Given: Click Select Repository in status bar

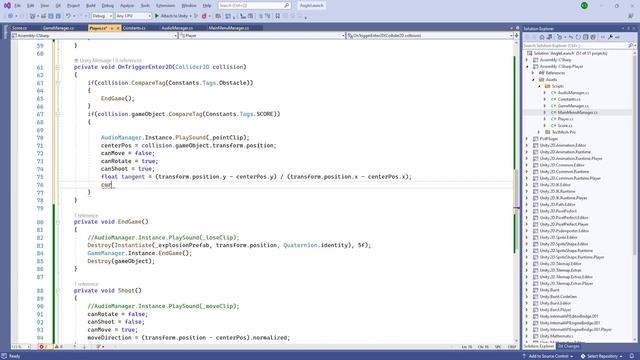Looking at the screenshot, I should tap(601, 356).
